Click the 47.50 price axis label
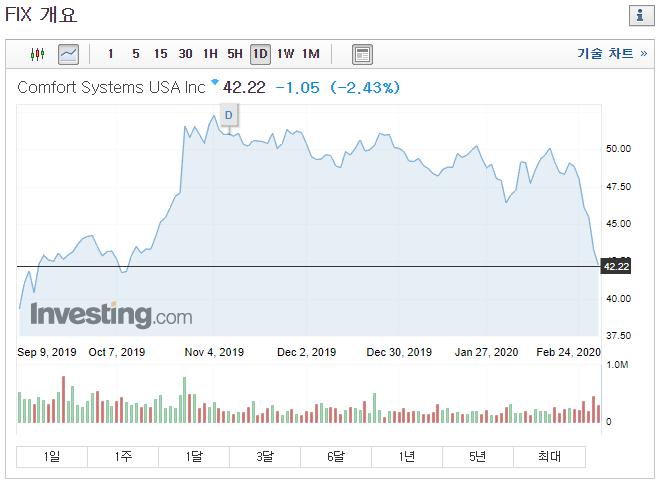Image resolution: width=659 pixels, height=484 pixels. point(618,187)
